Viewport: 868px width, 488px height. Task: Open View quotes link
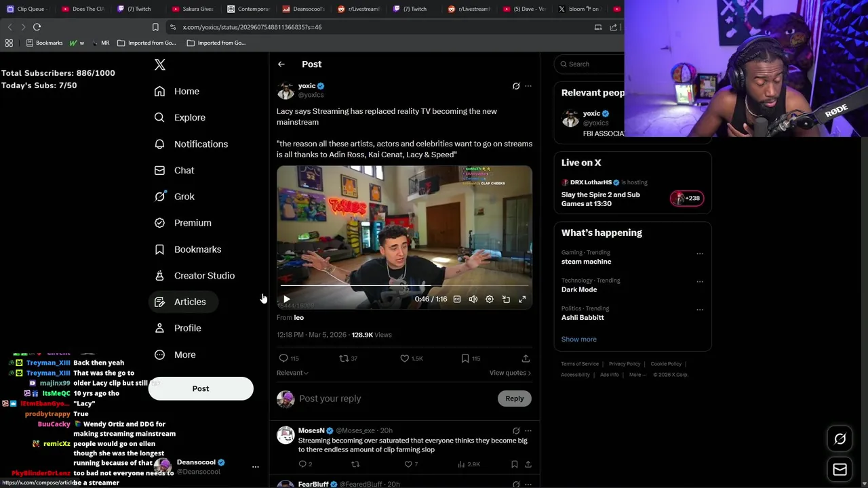510,373
